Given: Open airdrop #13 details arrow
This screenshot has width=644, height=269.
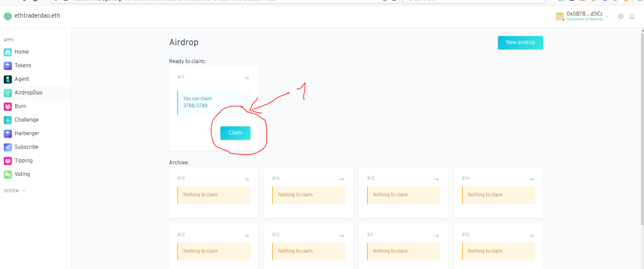Looking at the screenshot, I should (246, 235).
